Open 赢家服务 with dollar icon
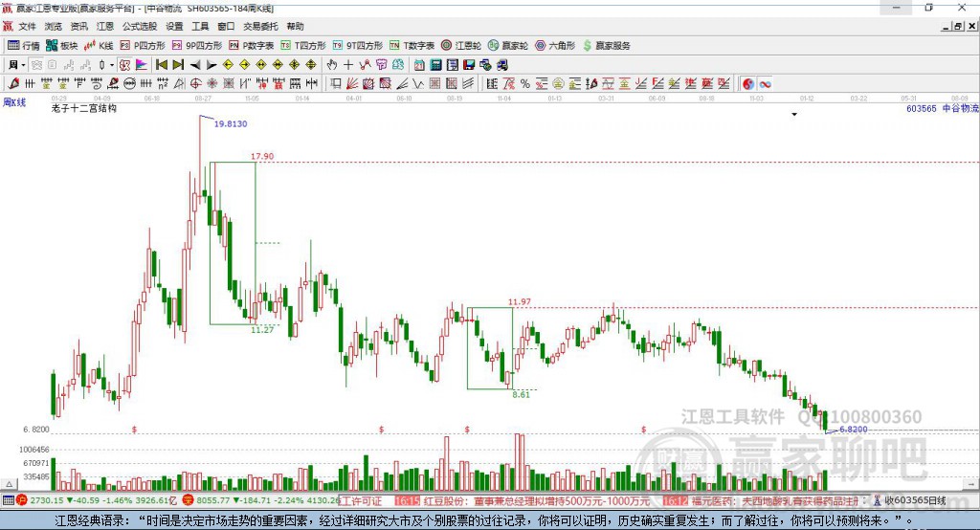 606,46
